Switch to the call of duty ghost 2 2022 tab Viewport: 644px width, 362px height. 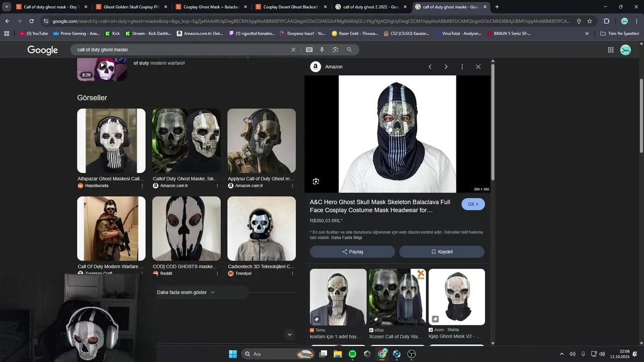click(x=370, y=7)
